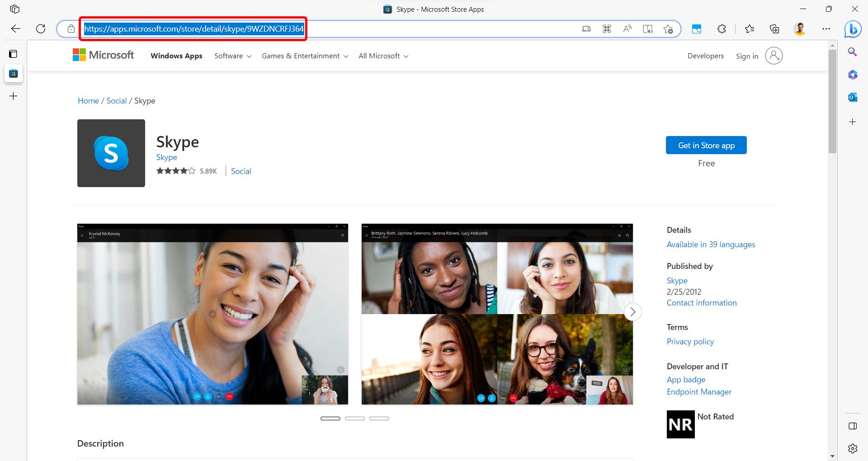
Task: Expand the Software dropdown menu
Action: pos(233,56)
